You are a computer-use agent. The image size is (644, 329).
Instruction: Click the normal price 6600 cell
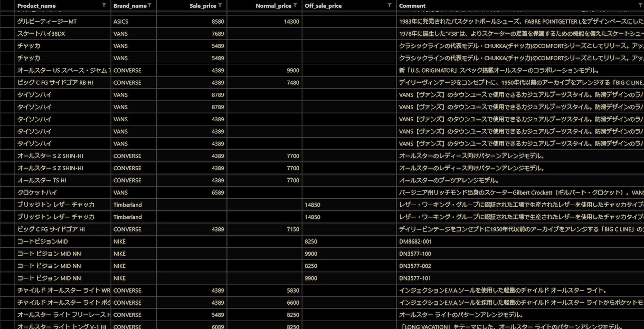tap(264, 303)
